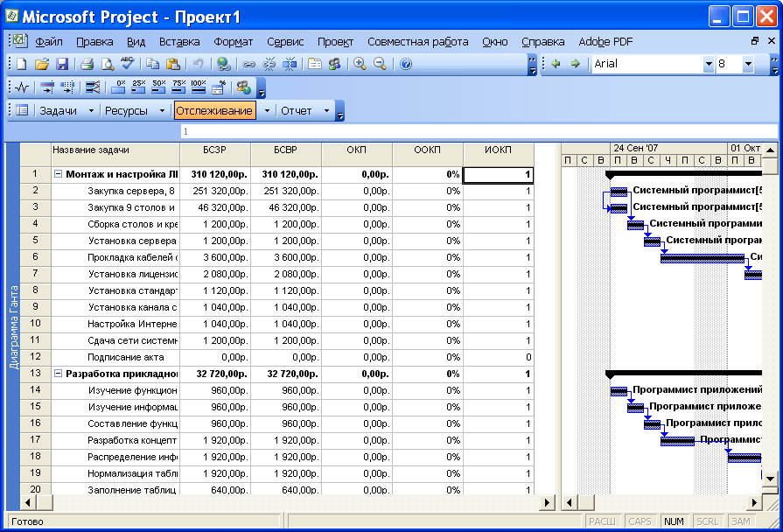Open the font size 8 dropdown
Screen dimensions: 783x532
tap(747, 64)
